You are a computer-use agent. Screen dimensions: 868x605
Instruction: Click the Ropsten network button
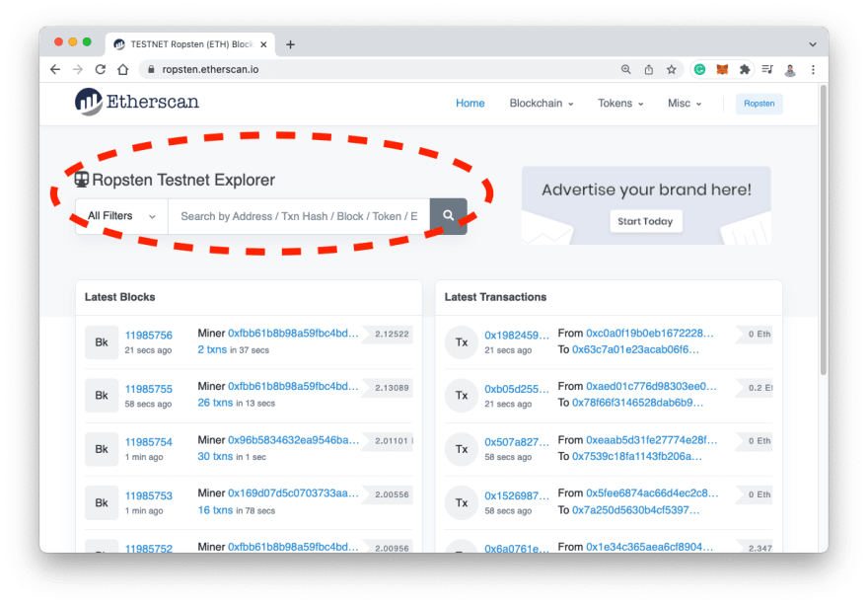(x=759, y=104)
